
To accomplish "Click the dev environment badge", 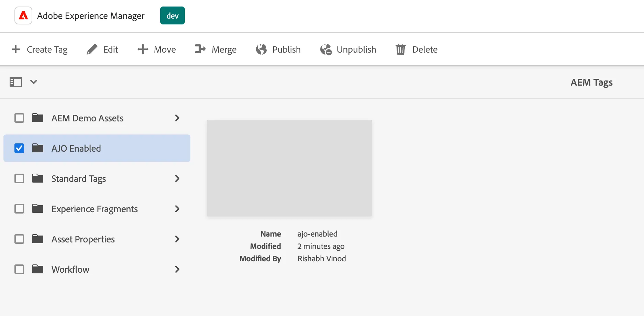I will pos(173,15).
